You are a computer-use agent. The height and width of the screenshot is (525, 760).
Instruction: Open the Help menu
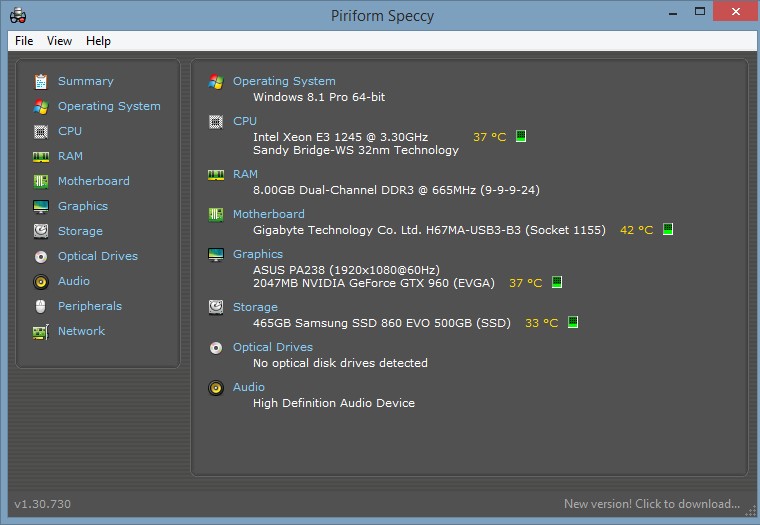98,41
